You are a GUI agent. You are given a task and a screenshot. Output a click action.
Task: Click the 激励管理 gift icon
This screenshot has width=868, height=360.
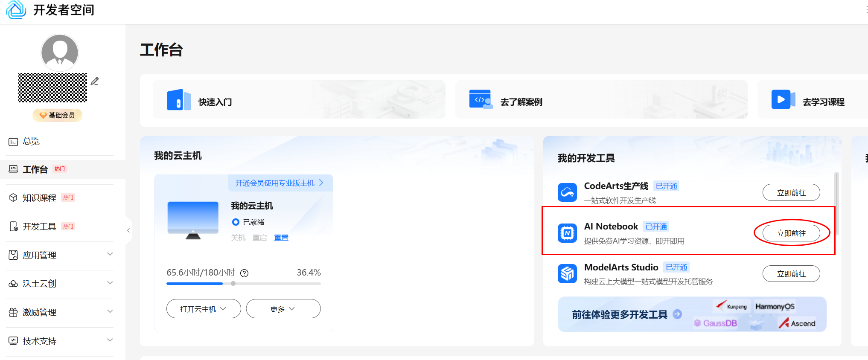tap(13, 312)
